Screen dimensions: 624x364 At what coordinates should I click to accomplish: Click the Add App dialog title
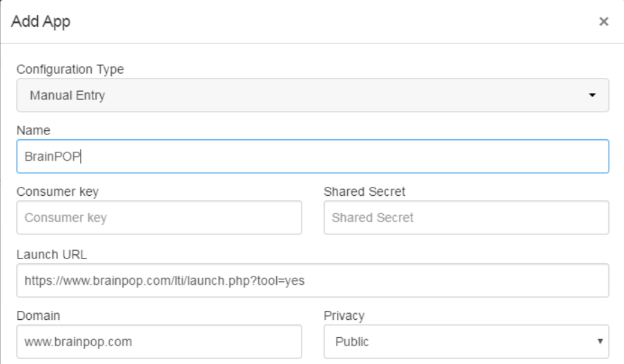pyautogui.click(x=41, y=21)
